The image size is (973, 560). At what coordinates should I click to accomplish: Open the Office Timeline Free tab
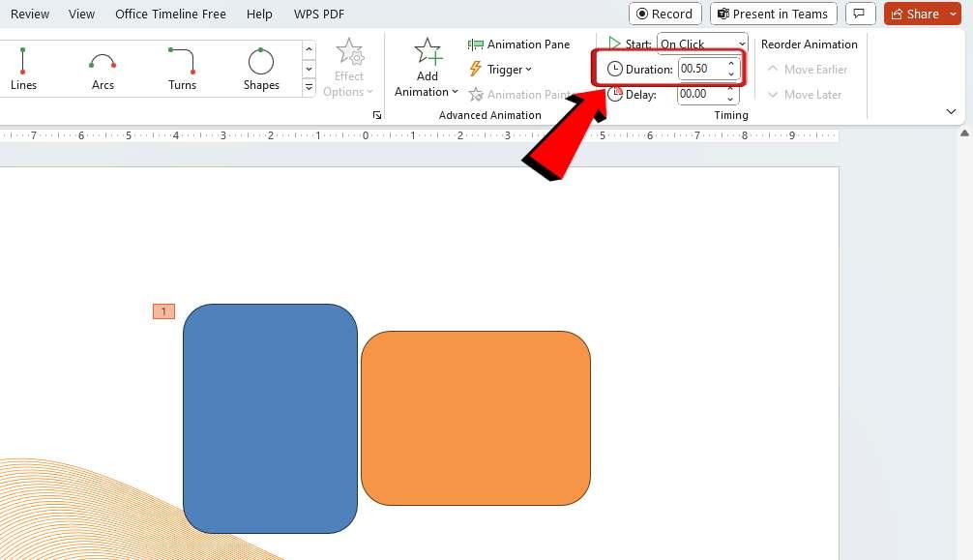click(x=170, y=14)
